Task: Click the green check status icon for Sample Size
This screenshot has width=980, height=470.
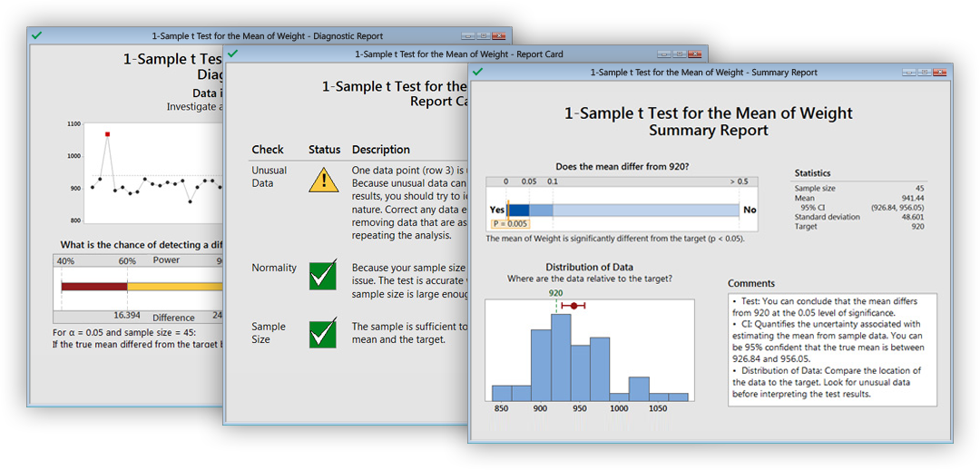Action: [x=323, y=333]
